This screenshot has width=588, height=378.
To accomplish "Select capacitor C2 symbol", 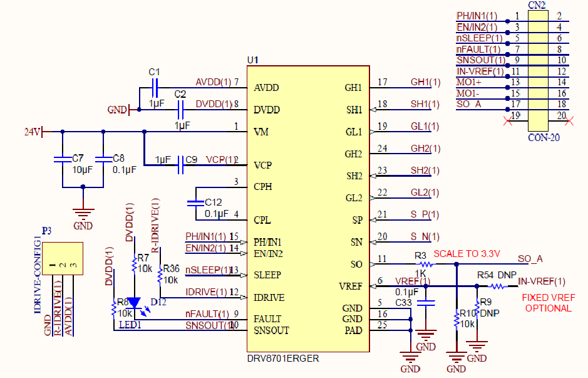I will coord(180,110).
